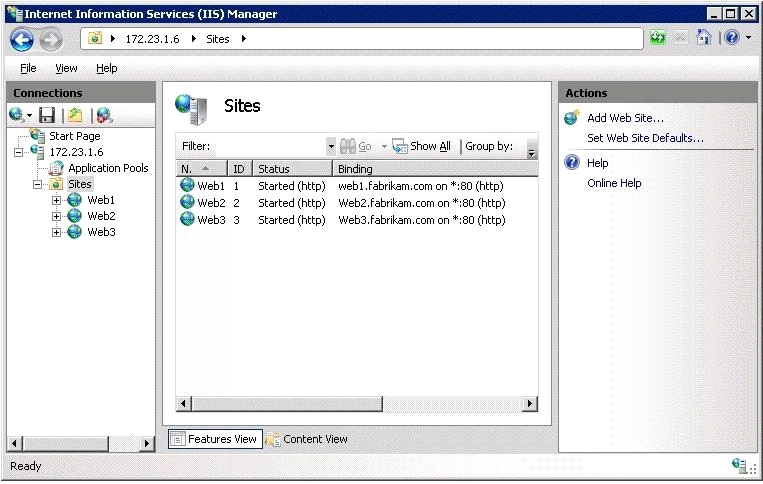Expand the Web1 tree node

pyautogui.click(x=56, y=200)
